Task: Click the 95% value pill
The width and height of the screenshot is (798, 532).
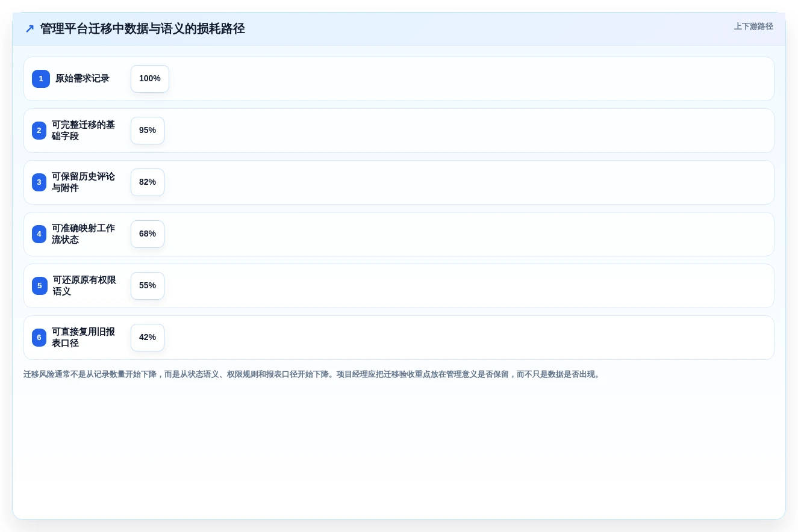Action: [x=148, y=131]
